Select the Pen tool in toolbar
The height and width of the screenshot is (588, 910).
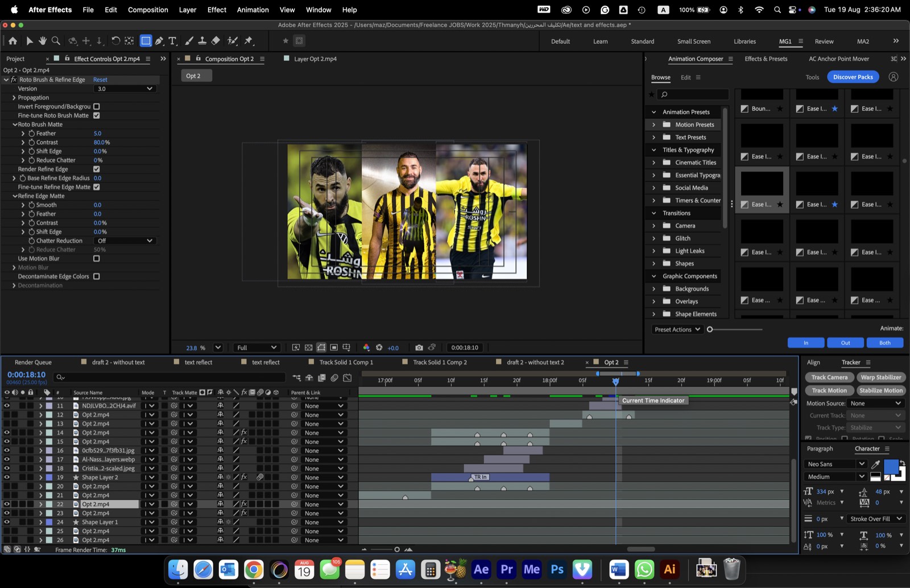coord(159,41)
